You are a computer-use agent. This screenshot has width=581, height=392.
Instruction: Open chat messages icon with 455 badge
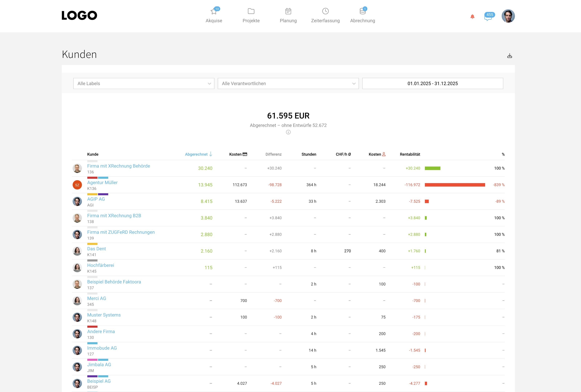point(488,17)
